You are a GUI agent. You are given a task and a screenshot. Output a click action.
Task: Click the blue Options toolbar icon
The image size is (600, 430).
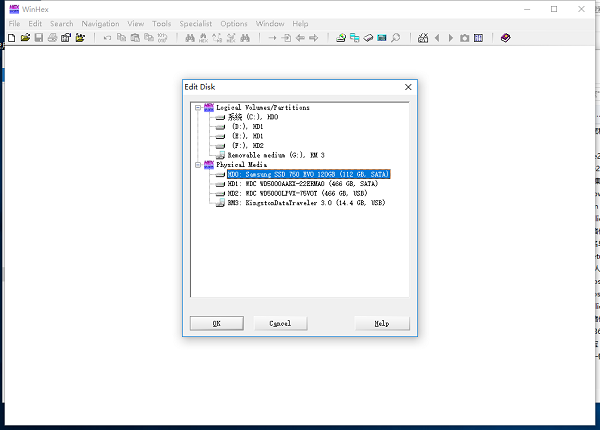coord(478,38)
